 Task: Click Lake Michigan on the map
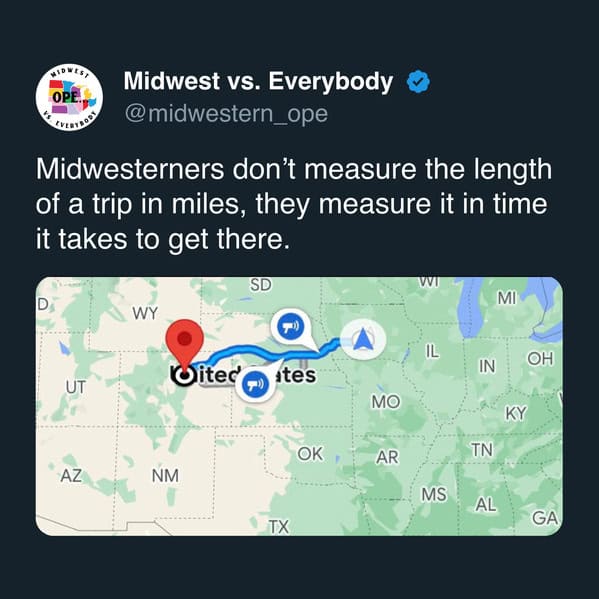pyautogui.click(x=469, y=307)
